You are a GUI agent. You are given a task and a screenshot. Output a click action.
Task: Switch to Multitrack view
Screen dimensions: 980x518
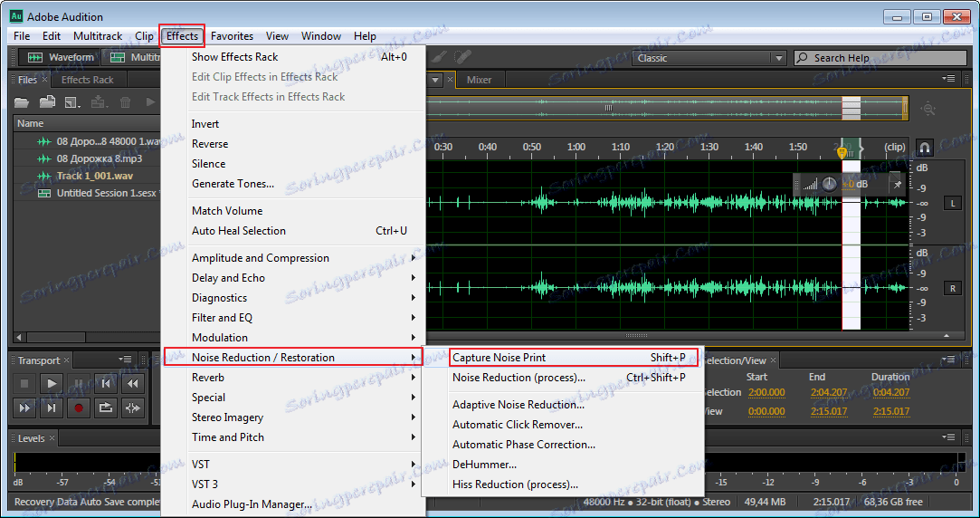[133, 58]
